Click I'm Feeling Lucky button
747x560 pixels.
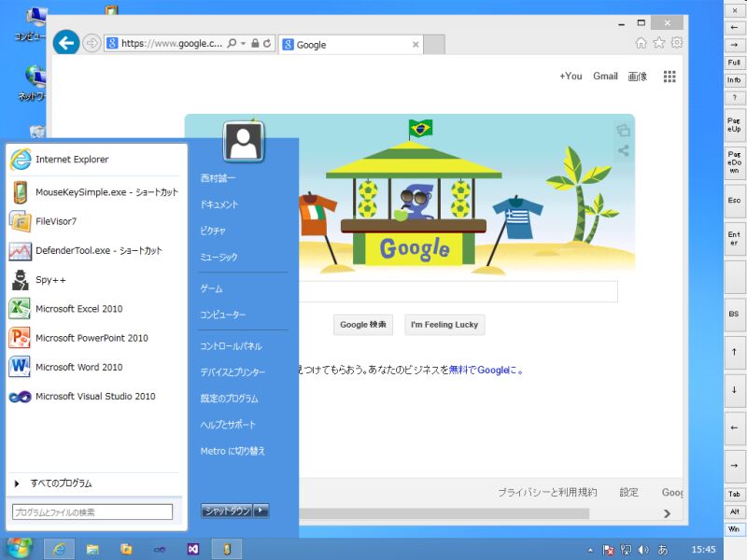[444, 325]
